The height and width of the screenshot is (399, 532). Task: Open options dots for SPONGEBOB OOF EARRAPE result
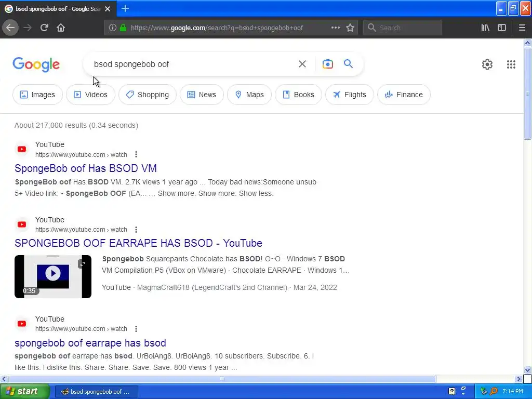point(136,230)
